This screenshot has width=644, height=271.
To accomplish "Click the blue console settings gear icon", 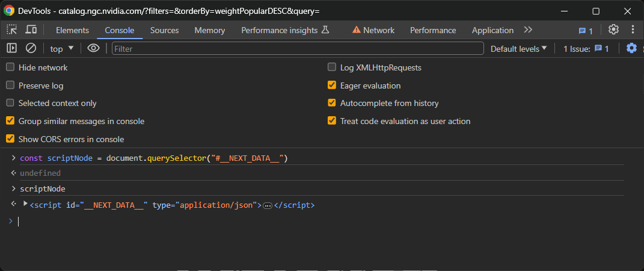I will pos(631,48).
